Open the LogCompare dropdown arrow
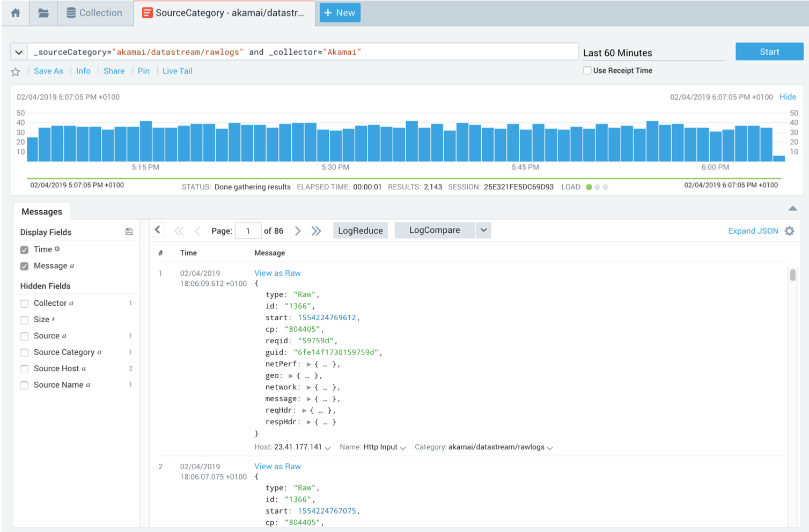Screen dimensions: 809x532 click(483, 230)
